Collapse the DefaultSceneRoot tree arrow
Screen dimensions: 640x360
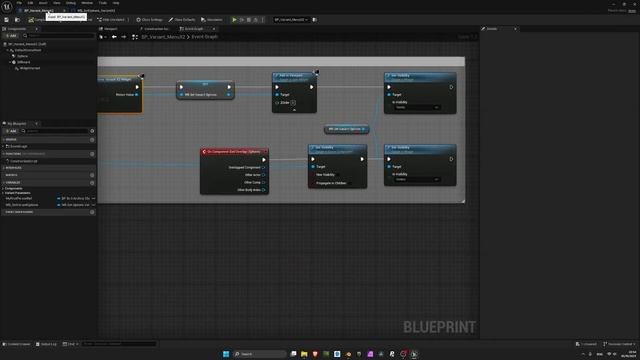point(7,50)
